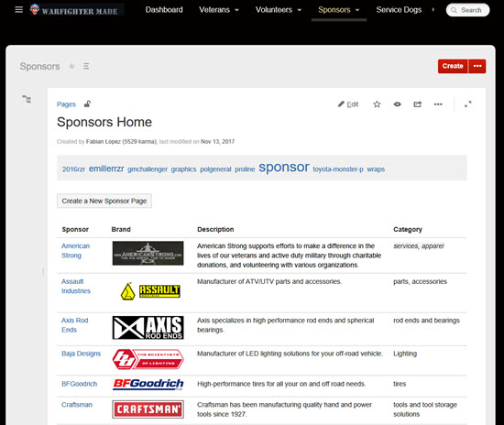Open page more-actions ellipsis menu
504x425 pixels.
(x=438, y=104)
